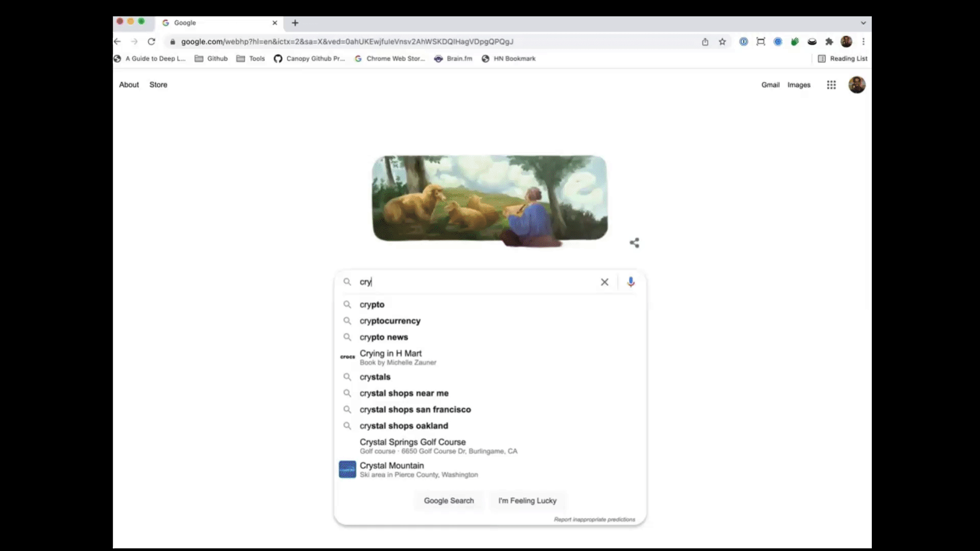Reload the Google page

[152, 42]
